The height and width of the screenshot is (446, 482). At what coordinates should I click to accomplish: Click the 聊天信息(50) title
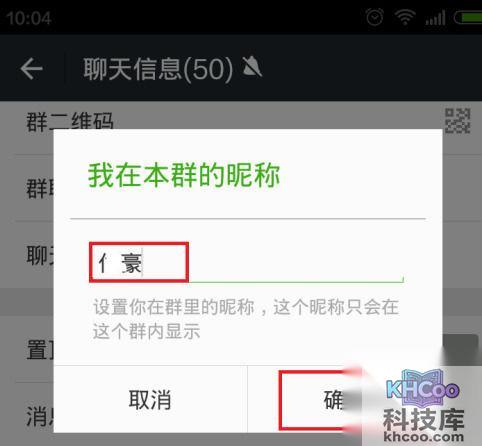pos(158,68)
